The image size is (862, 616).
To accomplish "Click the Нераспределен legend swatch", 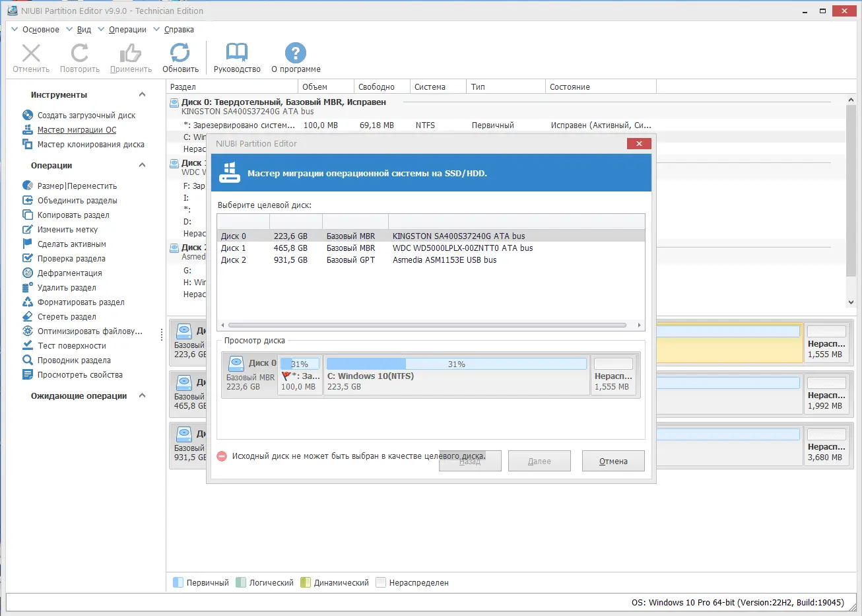I will point(381,582).
